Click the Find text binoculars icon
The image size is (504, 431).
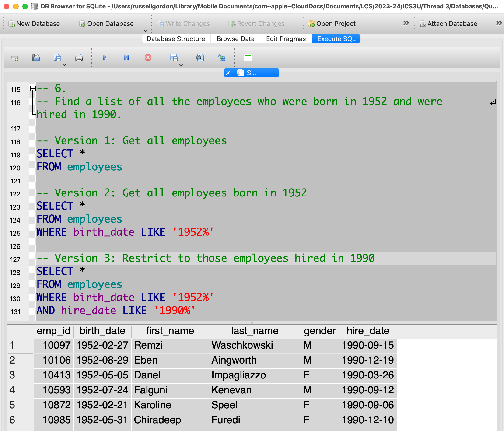(x=200, y=58)
